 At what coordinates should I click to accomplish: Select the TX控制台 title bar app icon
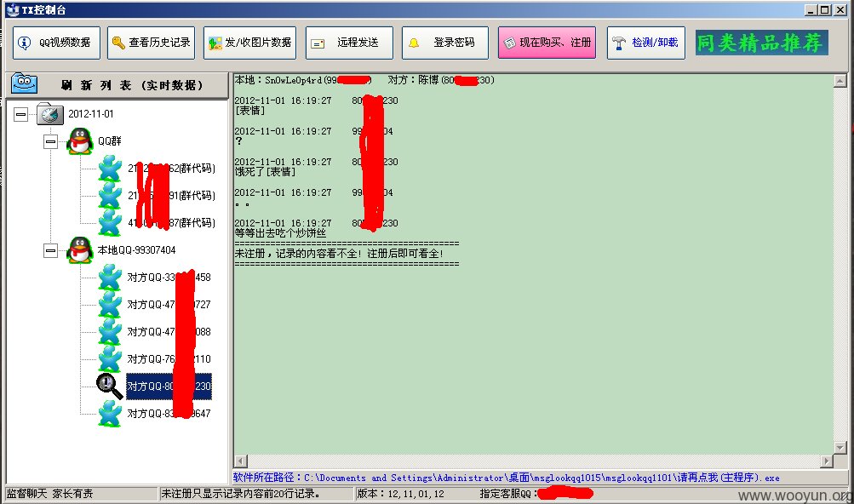coord(13,10)
